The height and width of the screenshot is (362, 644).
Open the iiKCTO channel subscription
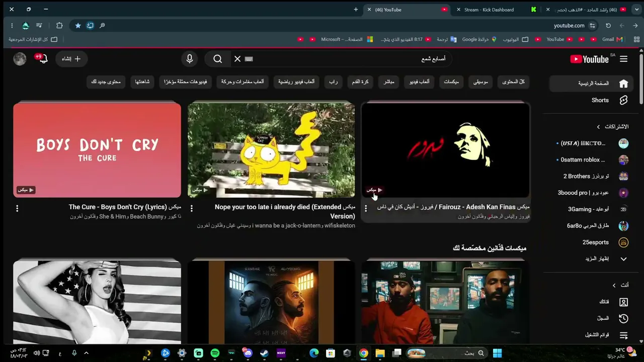pos(591,143)
